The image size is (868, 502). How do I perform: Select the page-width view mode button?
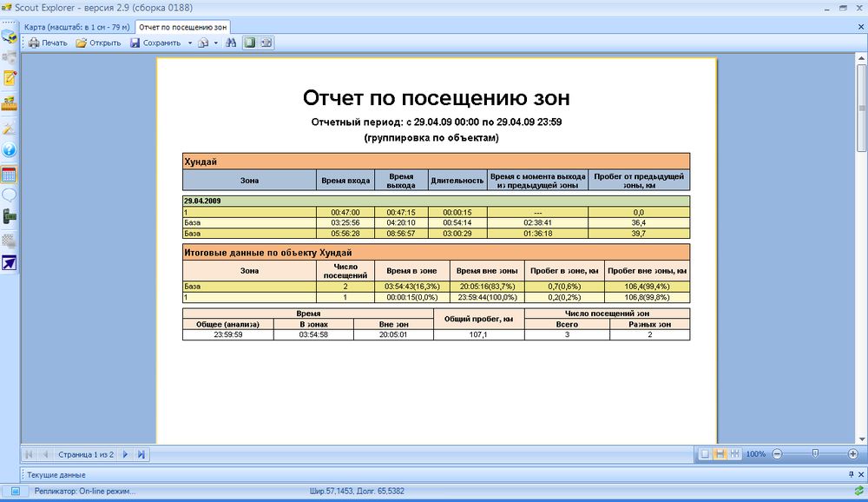point(720,453)
